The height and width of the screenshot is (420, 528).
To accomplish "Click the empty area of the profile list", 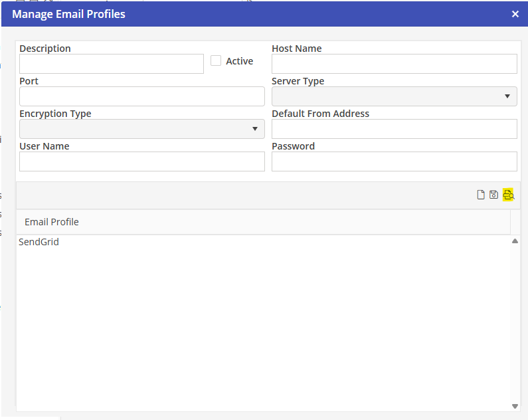I will point(262,326).
